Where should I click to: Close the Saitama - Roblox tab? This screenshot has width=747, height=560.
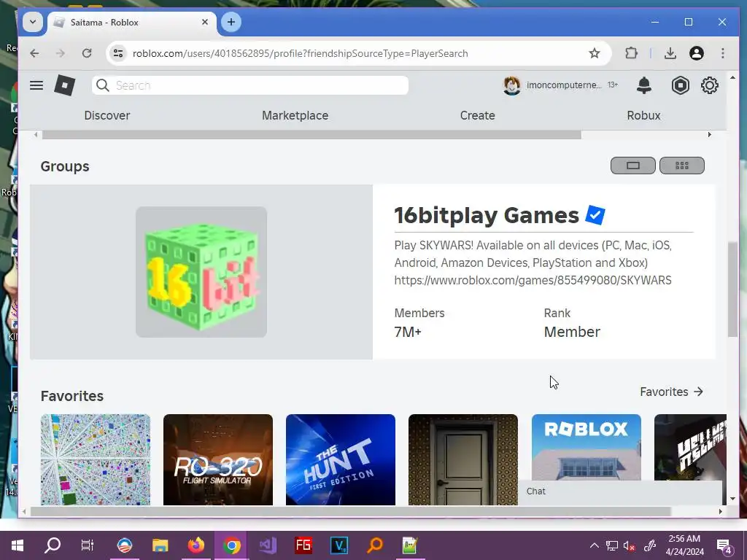tap(205, 22)
